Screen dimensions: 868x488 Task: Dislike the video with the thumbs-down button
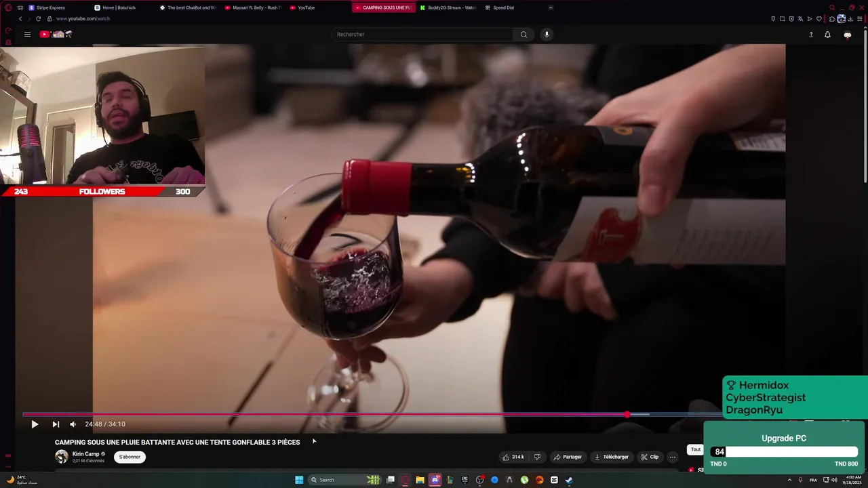coord(537,457)
